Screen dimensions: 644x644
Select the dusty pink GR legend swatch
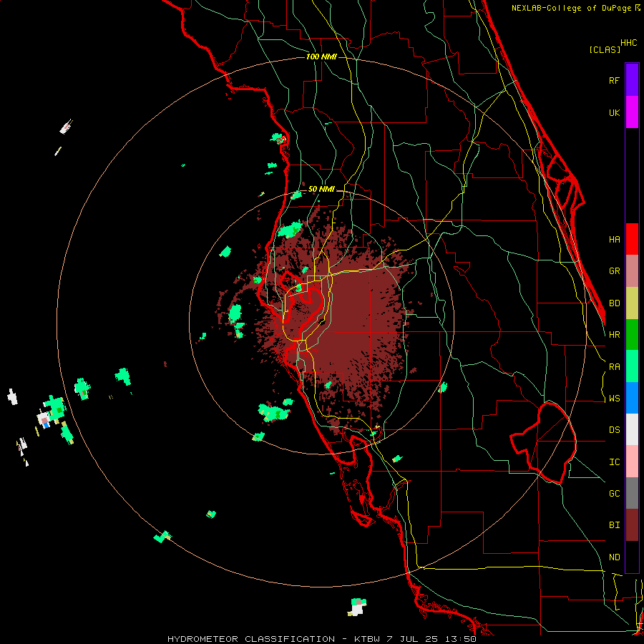tap(632, 270)
